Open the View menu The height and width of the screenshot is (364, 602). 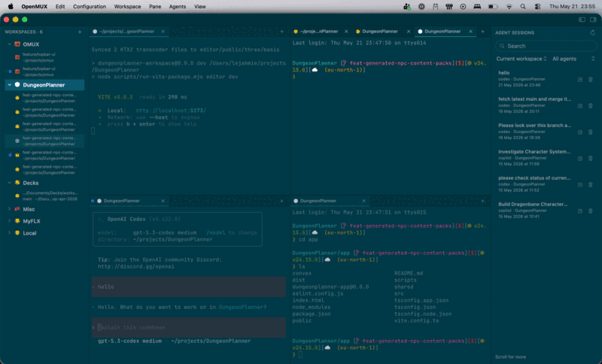tap(199, 7)
